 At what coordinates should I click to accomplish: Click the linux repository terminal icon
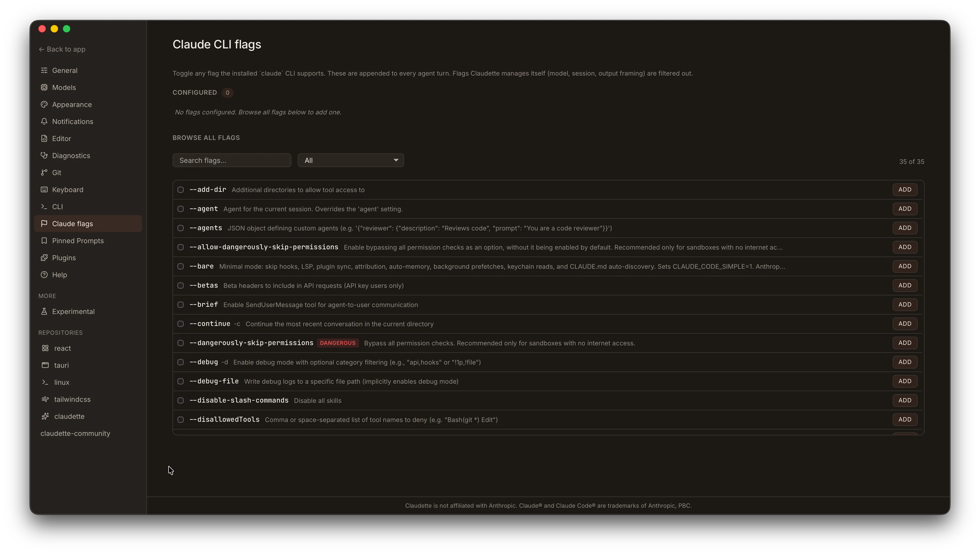pyautogui.click(x=45, y=382)
